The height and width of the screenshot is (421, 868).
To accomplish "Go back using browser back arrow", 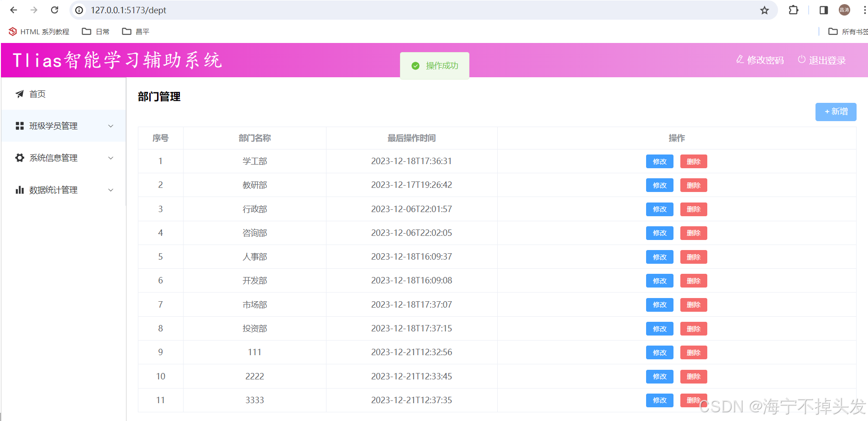I will click(x=14, y=10).
